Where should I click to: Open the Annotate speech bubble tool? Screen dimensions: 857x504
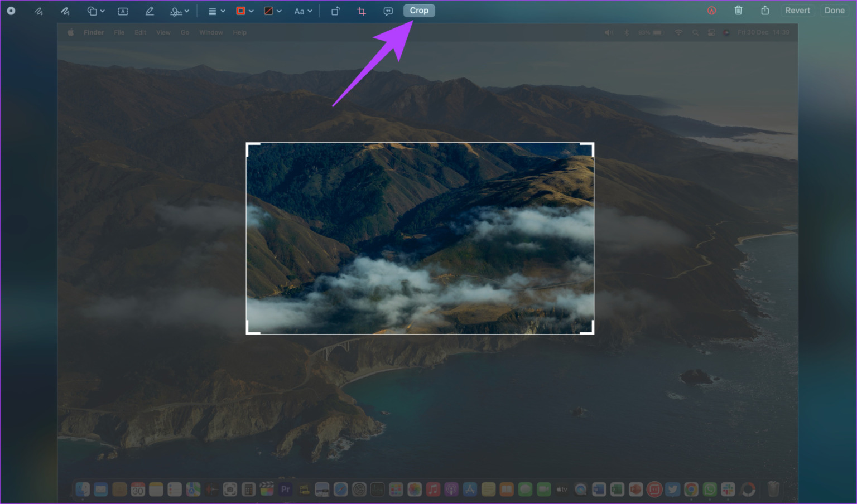387,10
